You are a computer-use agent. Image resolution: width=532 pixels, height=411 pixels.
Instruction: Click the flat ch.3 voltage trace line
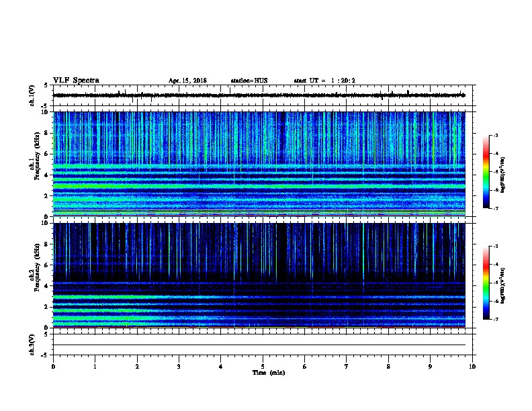click(x=259, y=345)
